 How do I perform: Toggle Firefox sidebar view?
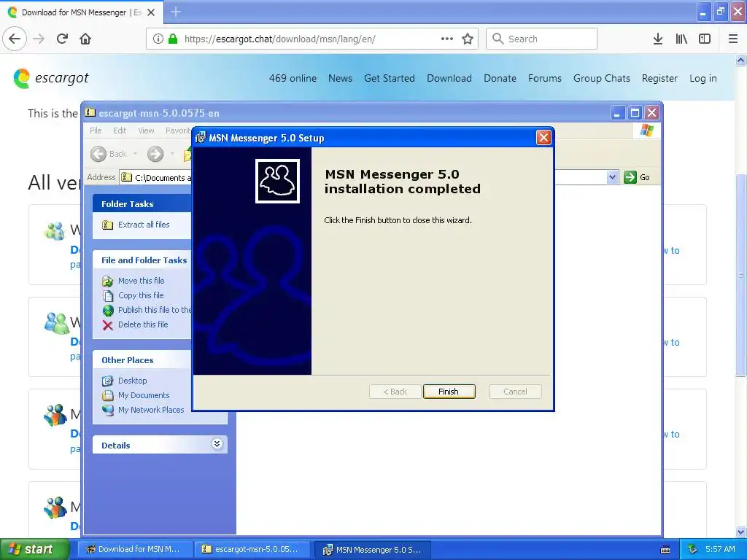[705, 39]
